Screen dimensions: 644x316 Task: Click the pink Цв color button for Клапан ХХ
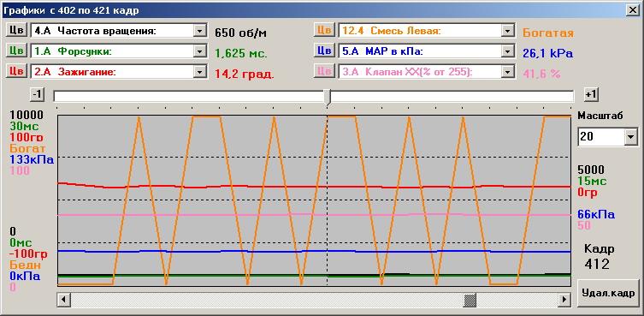tap(324, 71)
